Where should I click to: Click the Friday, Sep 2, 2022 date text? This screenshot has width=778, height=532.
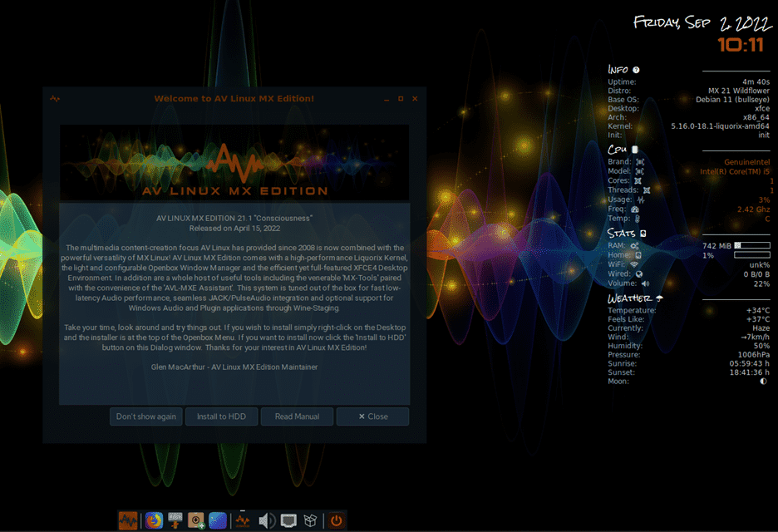[702, 22]
